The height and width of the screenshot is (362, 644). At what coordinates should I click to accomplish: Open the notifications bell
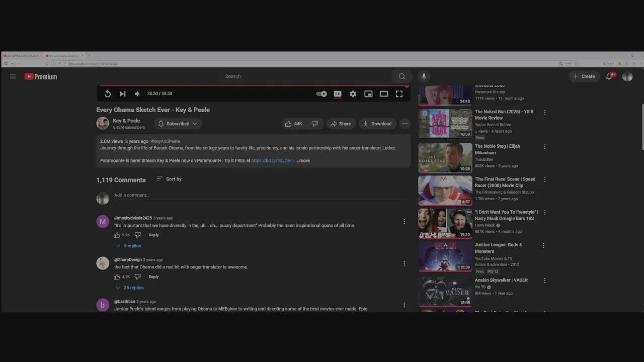609,76
